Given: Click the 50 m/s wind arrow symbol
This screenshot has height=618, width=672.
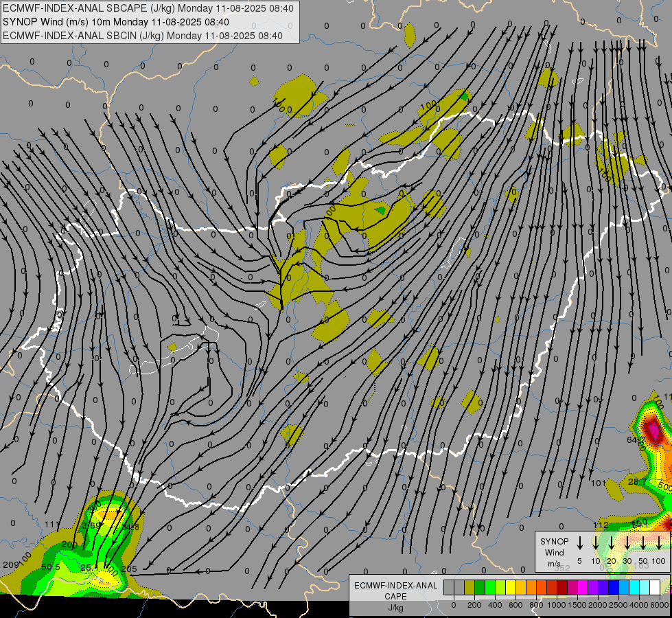Looking at the screenshot, I should [x=643, y=542].
